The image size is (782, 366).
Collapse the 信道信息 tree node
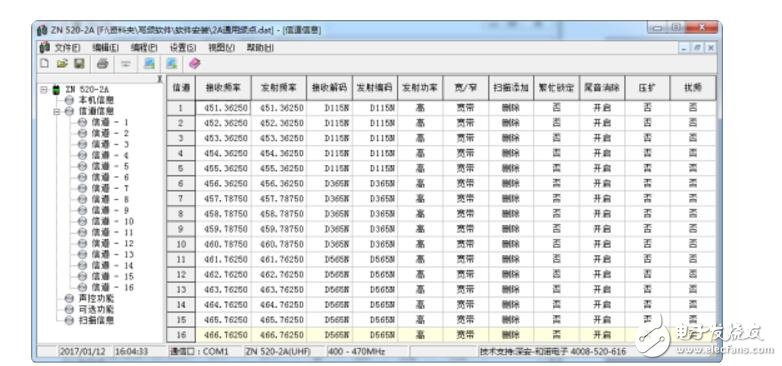[57, 111]
